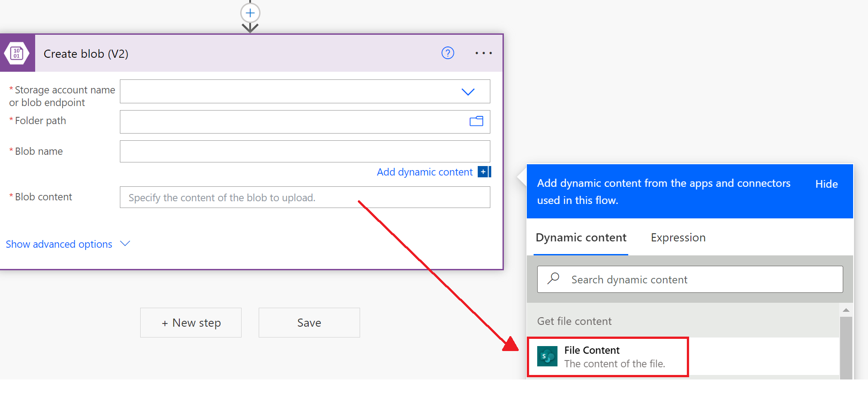Click the dynamic content list scroll up arrow
868x393 pixels.
pyautogui.click(x=846, y=310)
